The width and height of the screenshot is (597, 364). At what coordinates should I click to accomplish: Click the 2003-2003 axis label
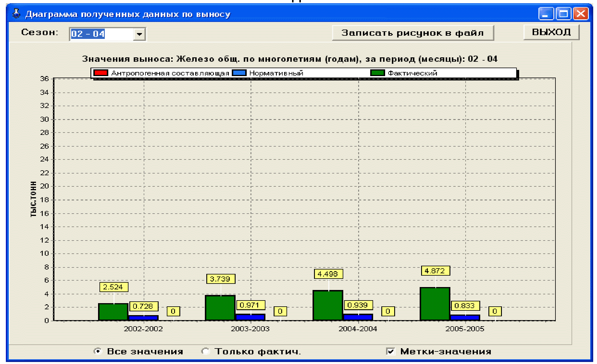[250, 329]
